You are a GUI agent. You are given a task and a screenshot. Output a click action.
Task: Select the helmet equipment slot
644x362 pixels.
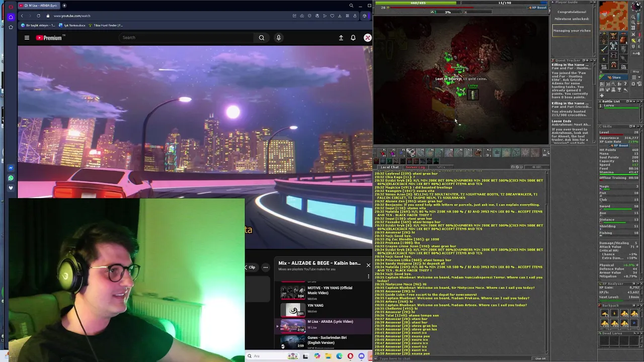pyautogui.click(x=614, y=36)
